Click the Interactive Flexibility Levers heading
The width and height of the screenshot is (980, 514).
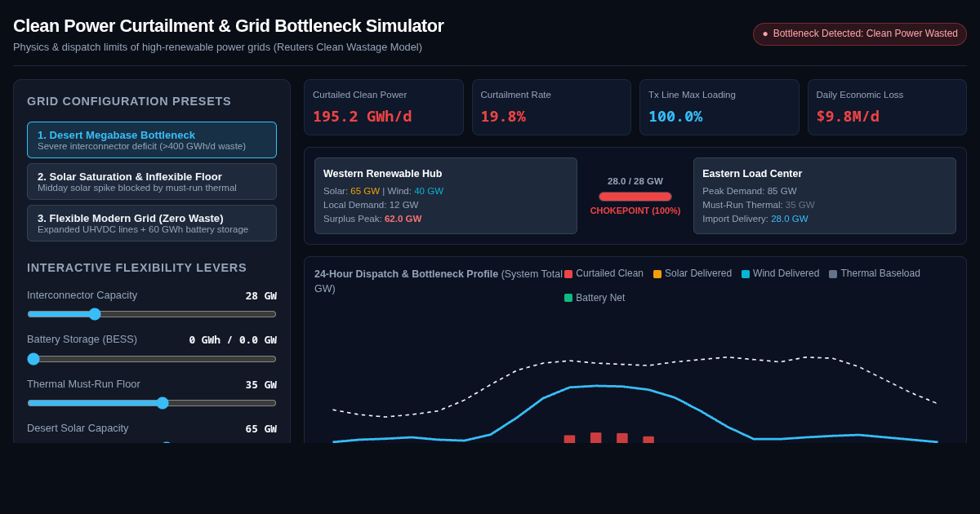[137, 268]
